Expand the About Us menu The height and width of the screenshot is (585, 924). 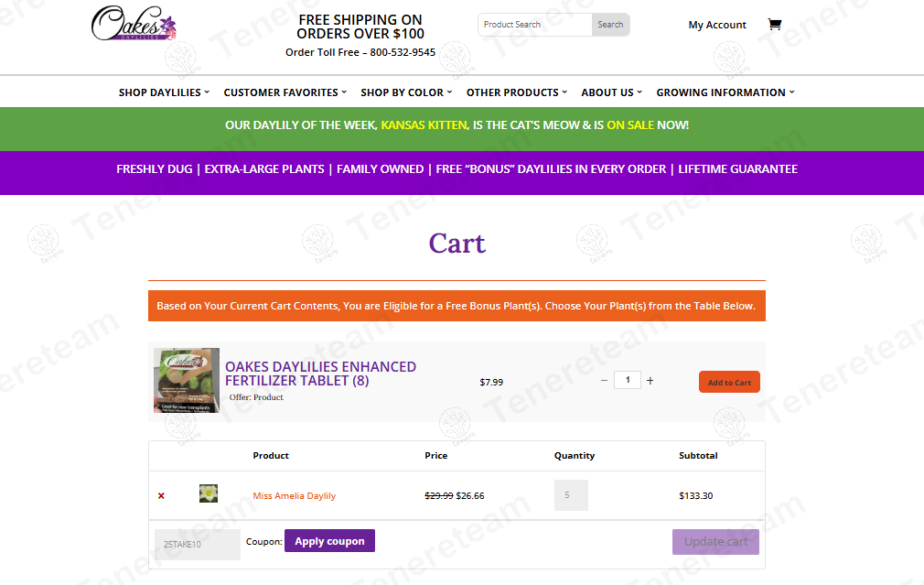[x=612, y=92]
